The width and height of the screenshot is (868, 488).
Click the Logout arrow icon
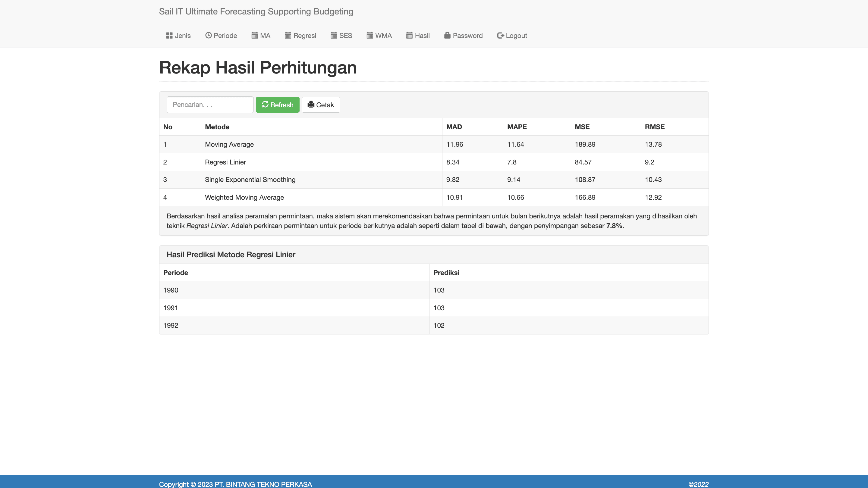(x=500, y=35)
